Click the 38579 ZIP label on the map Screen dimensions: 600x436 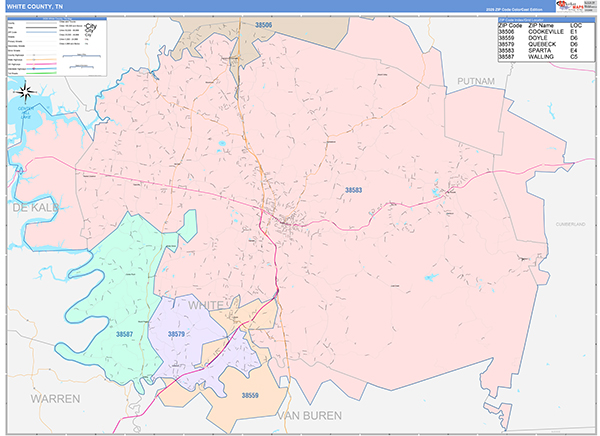coord(176,334)
